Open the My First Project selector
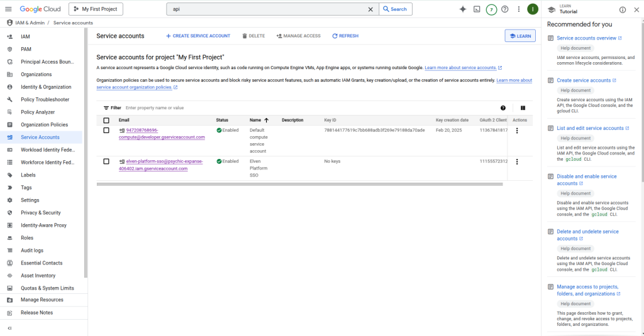Screen dimensions: 644x336 tap(96, 9)
